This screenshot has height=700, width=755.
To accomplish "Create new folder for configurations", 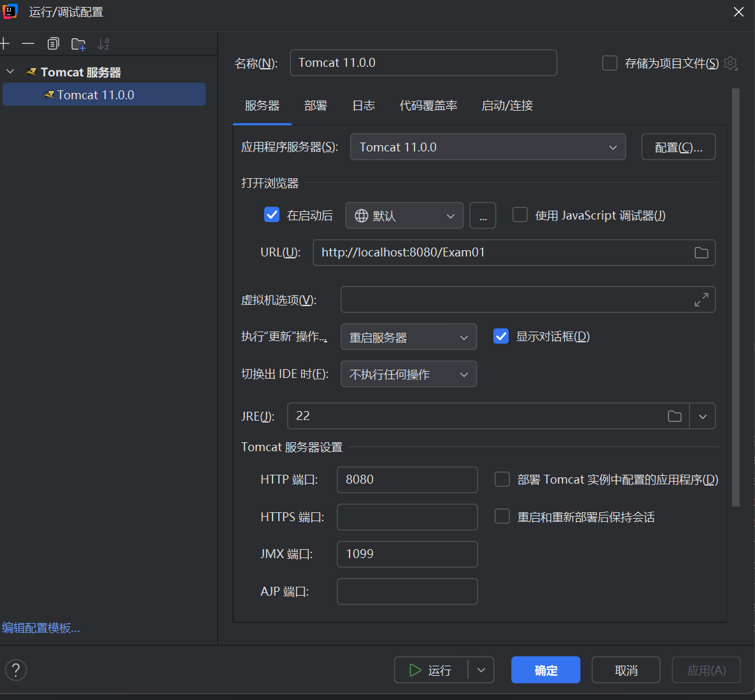I will [x=78, y=45].
